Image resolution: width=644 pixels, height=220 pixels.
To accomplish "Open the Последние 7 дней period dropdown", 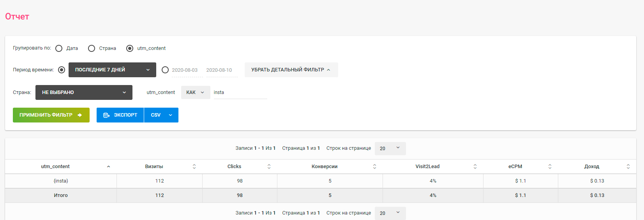I will 112,70.
